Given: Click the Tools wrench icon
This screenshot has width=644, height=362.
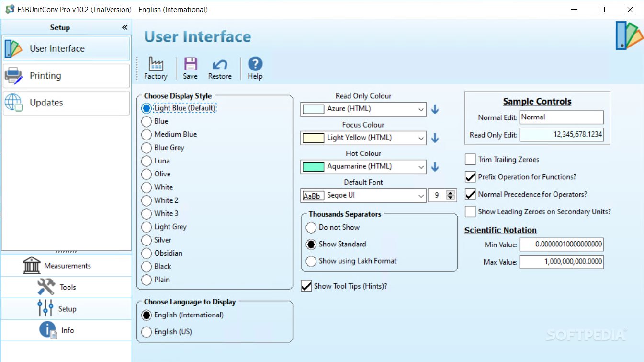Looking at the screenshot, I should [x=46, y=287].
